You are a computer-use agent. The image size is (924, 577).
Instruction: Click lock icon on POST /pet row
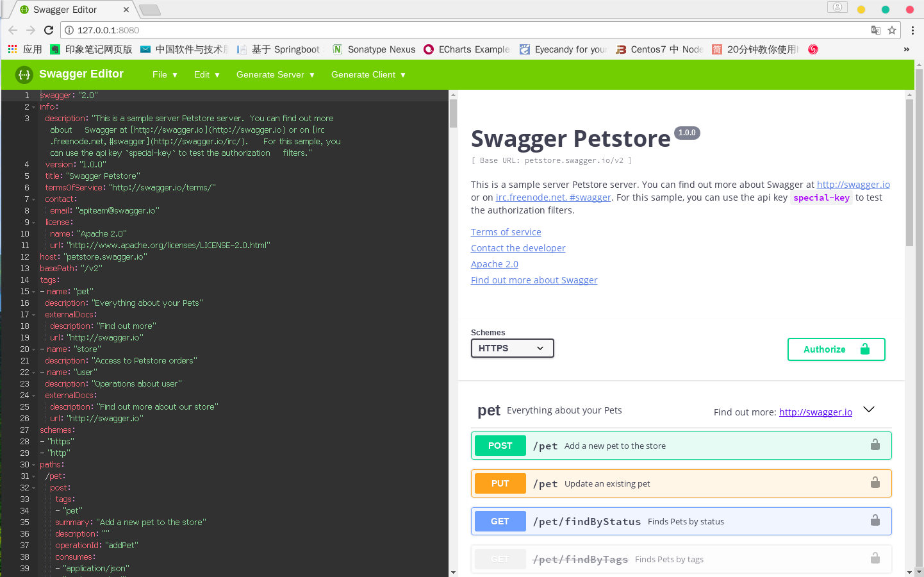click(875, 445)
